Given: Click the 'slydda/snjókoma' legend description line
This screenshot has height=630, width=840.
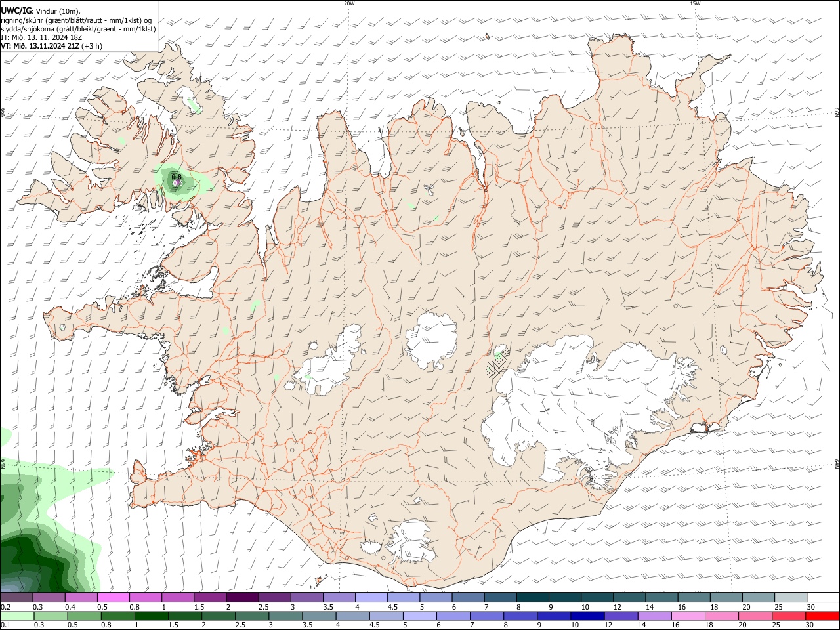Looking at the screenshot, I should 78,29.
